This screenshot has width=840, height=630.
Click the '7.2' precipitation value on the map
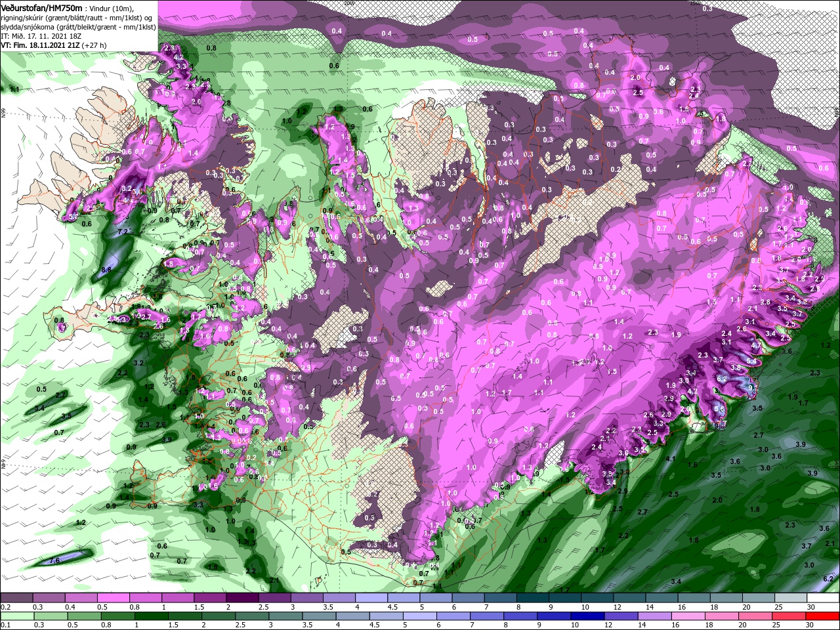(123, 232)
